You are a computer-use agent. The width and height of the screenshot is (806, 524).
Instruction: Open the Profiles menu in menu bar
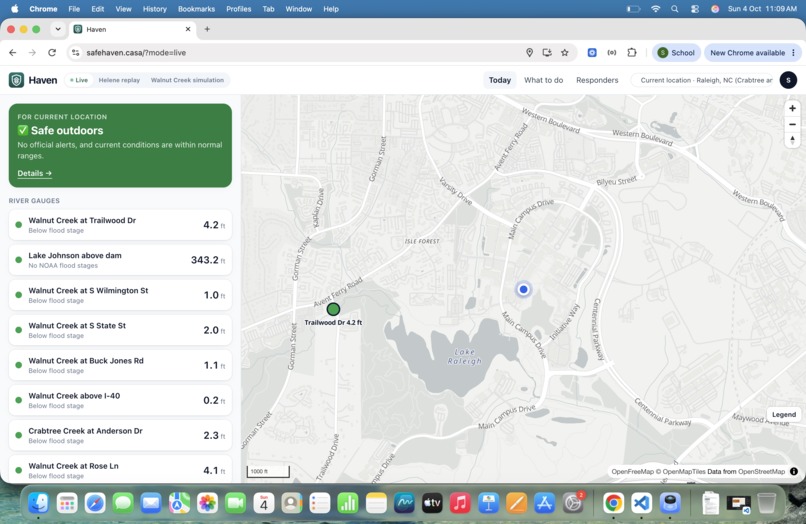[x=239, y=9]
